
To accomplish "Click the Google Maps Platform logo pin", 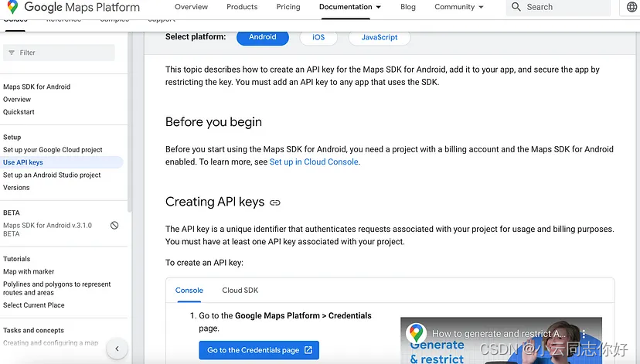I will click(12, 6).
